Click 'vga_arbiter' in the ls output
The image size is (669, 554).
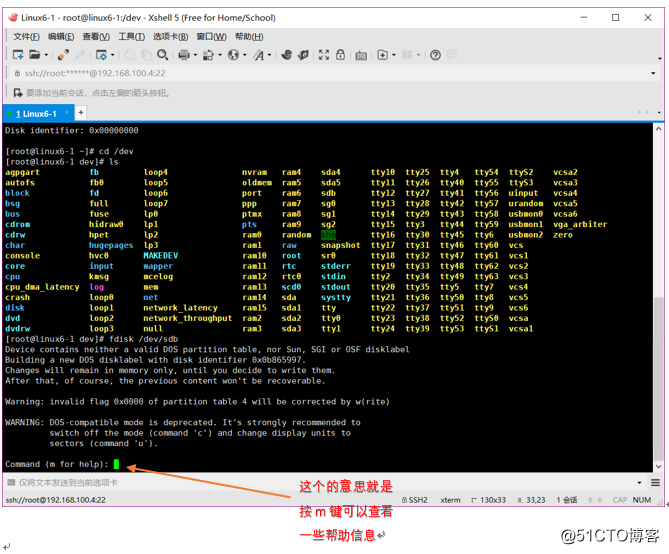[x=580, y=225]
